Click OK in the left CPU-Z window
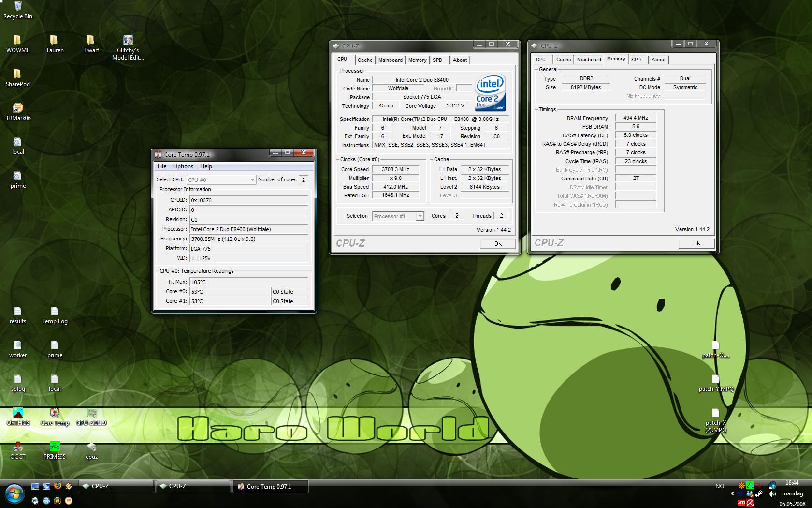 [x=498, y=243]
